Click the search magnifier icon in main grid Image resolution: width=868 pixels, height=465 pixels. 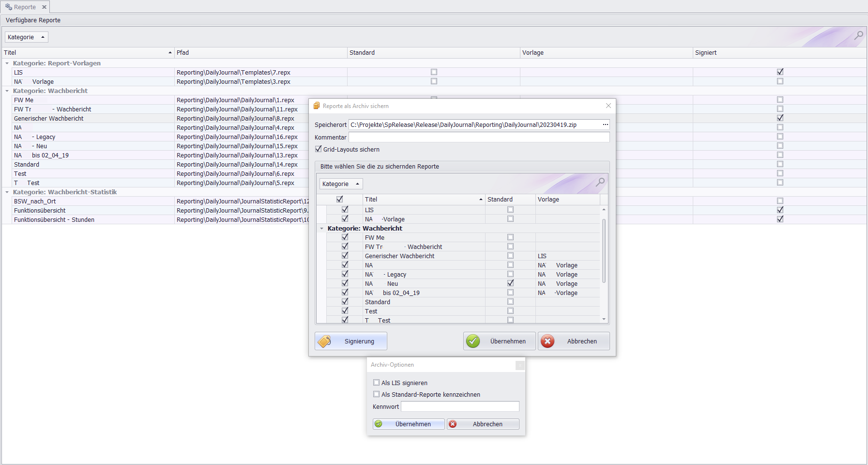tap(858, 35)
